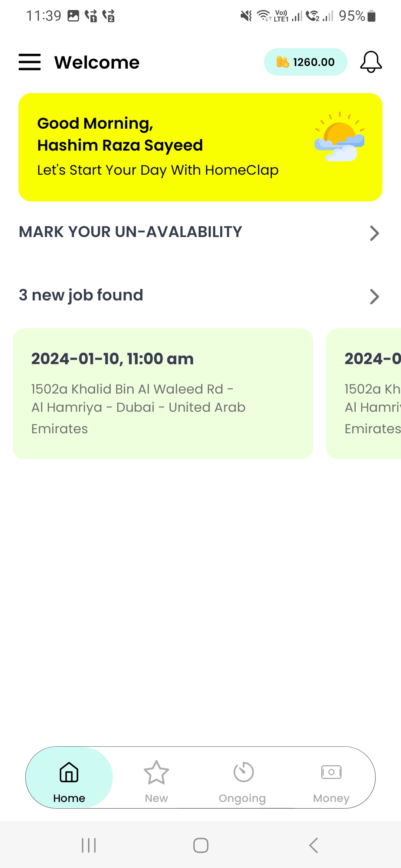Screen dimensions: 401x868
Task: Expand the Mark Your Un-Availability chevron
Action: point(374,233)
